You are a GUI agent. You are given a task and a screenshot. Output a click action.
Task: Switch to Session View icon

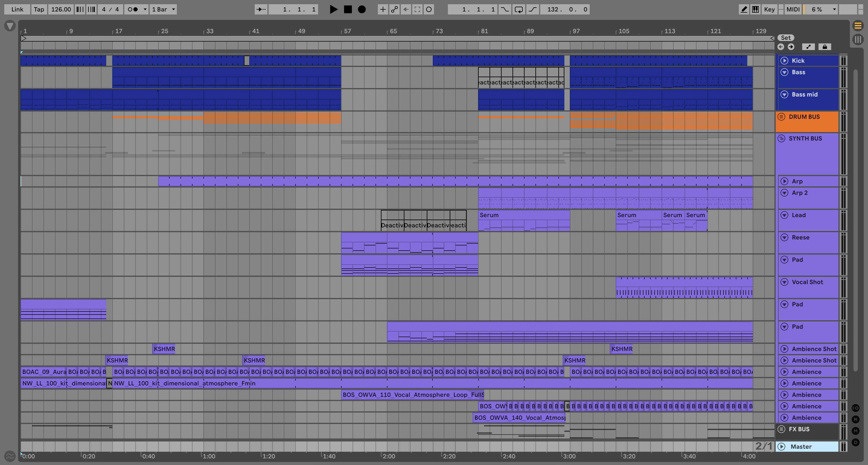click(x=858, y=40)
